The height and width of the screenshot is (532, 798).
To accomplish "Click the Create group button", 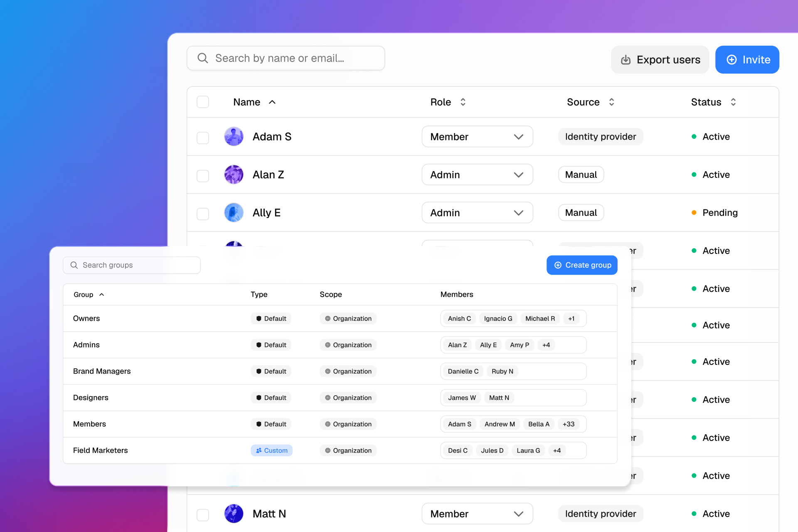I will pyautogui.click(x=582, y=265).
